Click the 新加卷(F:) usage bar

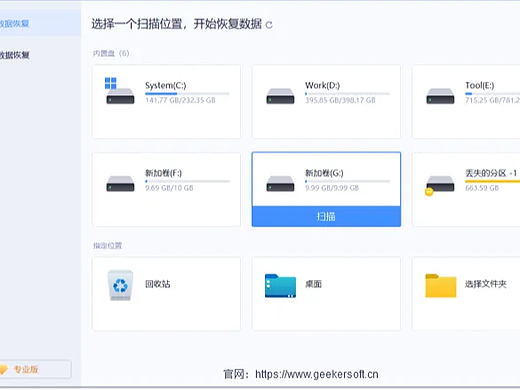coord(187,182)
